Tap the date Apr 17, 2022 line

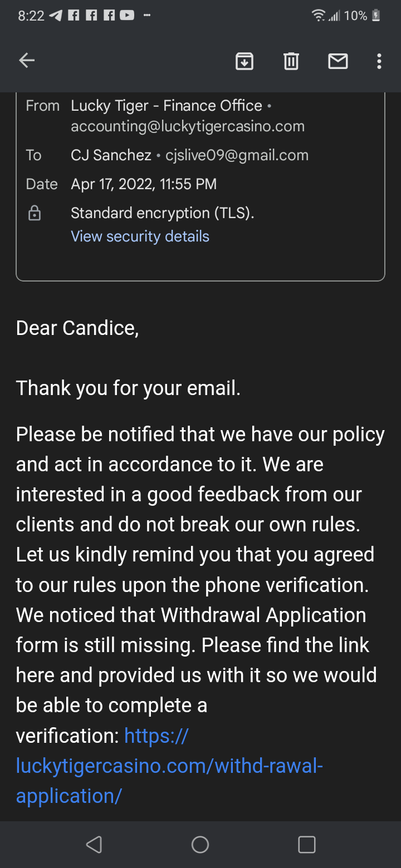pyautogui.click(x=144, y=184)
